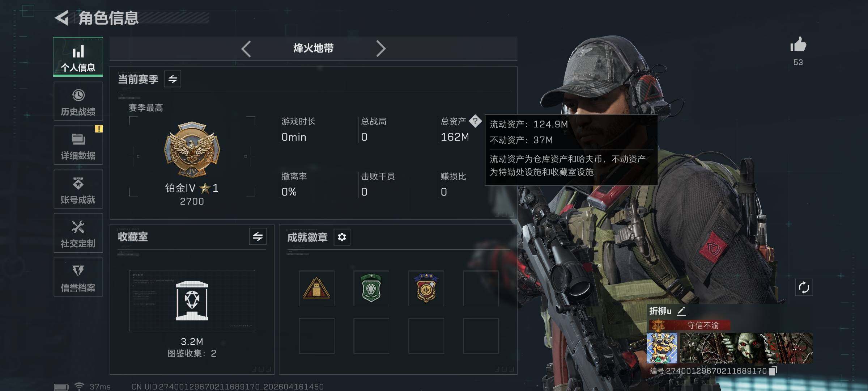Select the 账号成就 sidebar tab
This screenshot has width=868, height=391.
78,189
